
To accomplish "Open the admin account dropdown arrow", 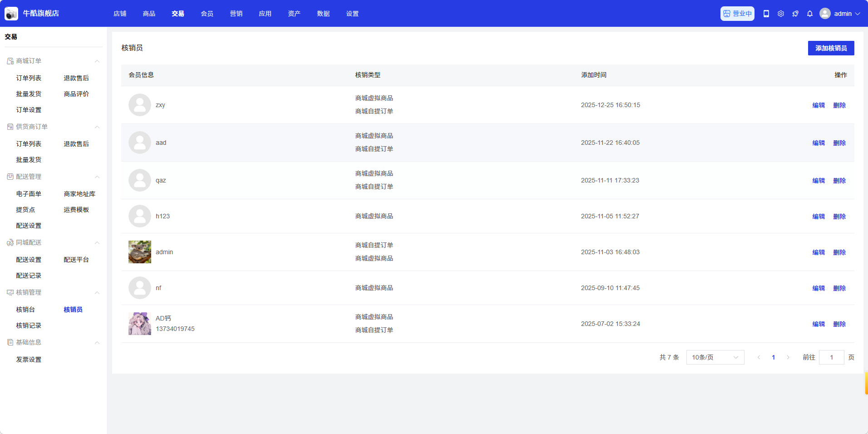I will click(858, 14).
